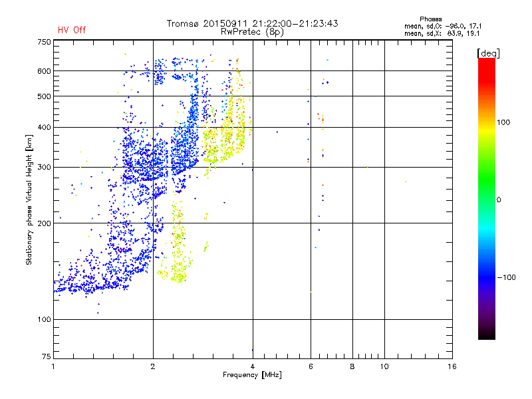Click the y-axis label 400
Screen dimensions: 532x399
click(x=44, y=127)
